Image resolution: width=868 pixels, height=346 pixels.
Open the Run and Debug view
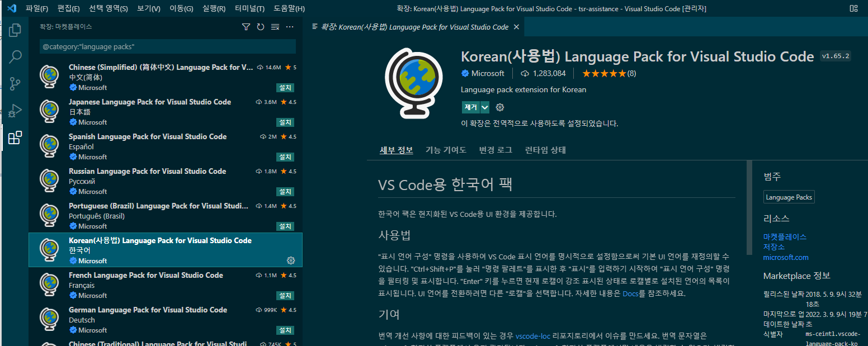tap(15, 111)
